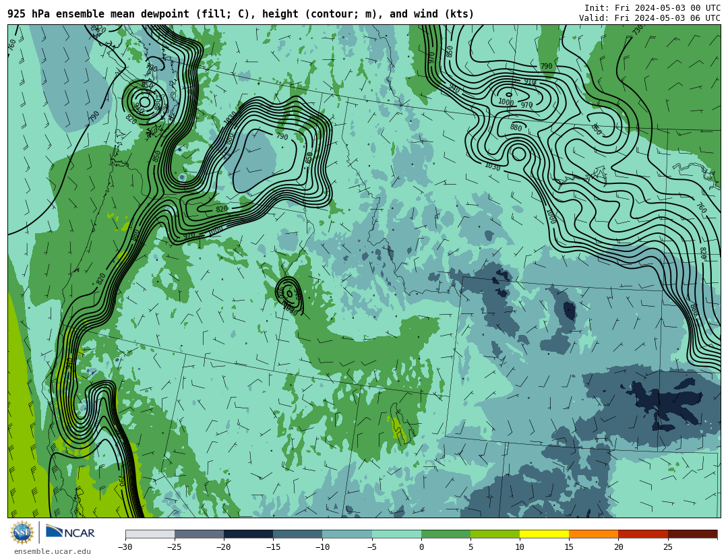Image resolution: width=728 pixels, height=560 pixels.
Task: Pick the 10 to 15 yellow swatch
Action: [544, 534]
